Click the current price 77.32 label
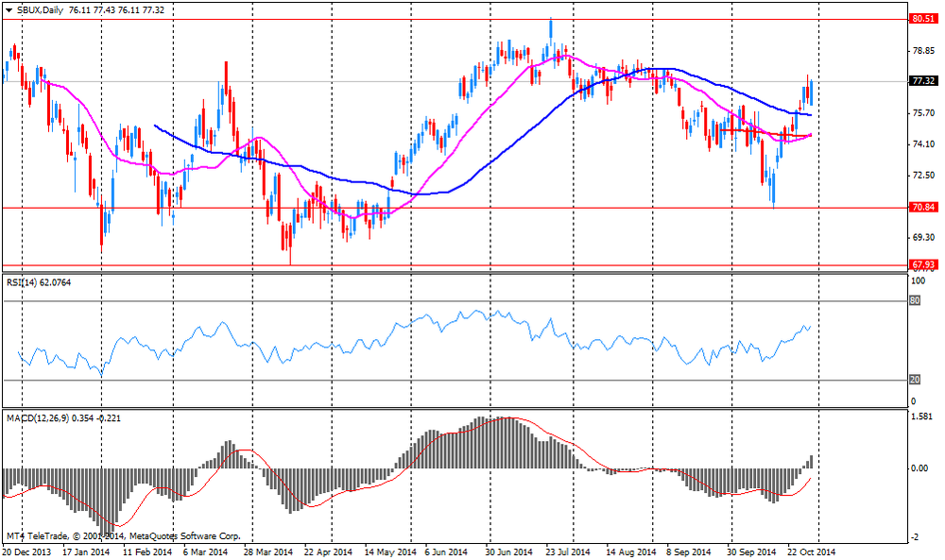Screen dimensions: 945x560 (922, 81)
